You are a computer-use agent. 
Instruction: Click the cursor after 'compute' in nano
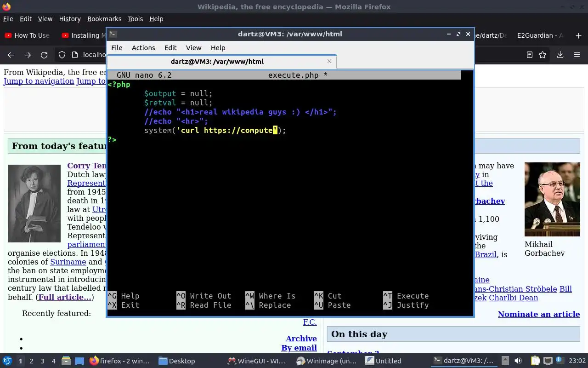pyautogui.click(x=275, y=130)
